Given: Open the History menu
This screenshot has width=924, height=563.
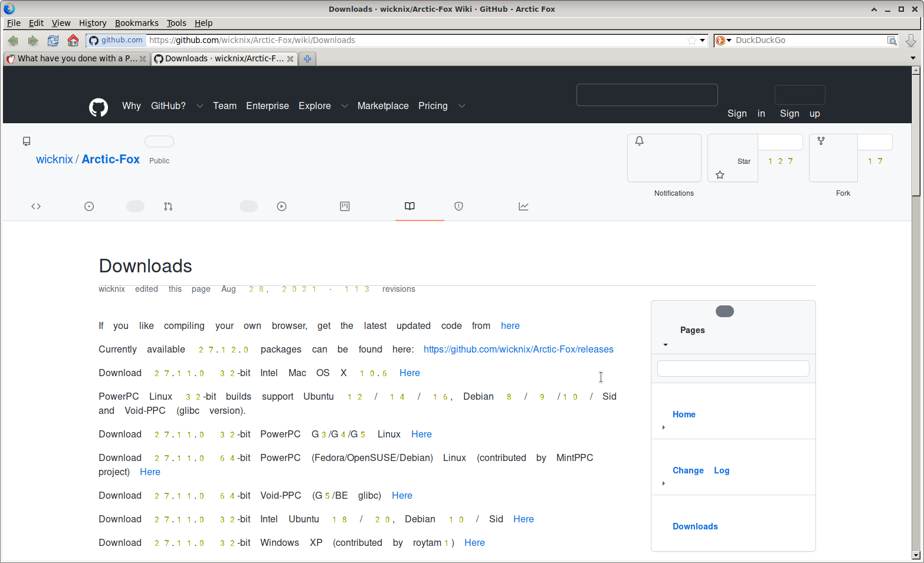Looking at the screenshot, I should click(93, 23).
